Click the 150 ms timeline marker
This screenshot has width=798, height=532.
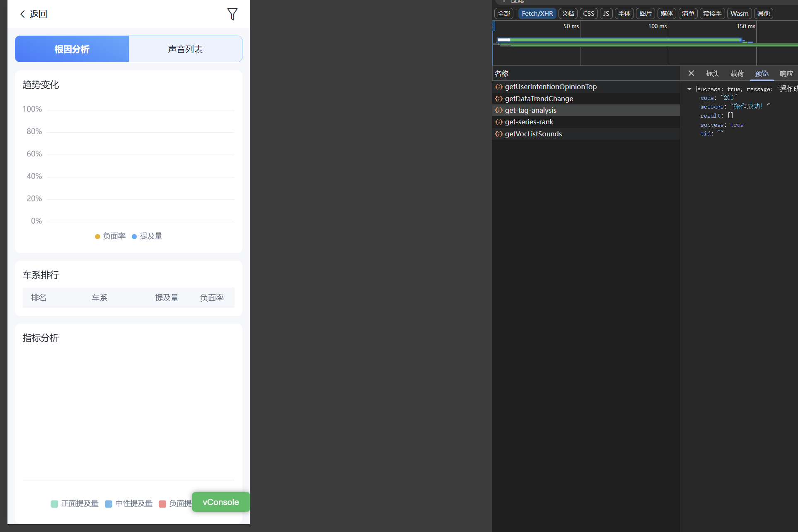(745, 26)
